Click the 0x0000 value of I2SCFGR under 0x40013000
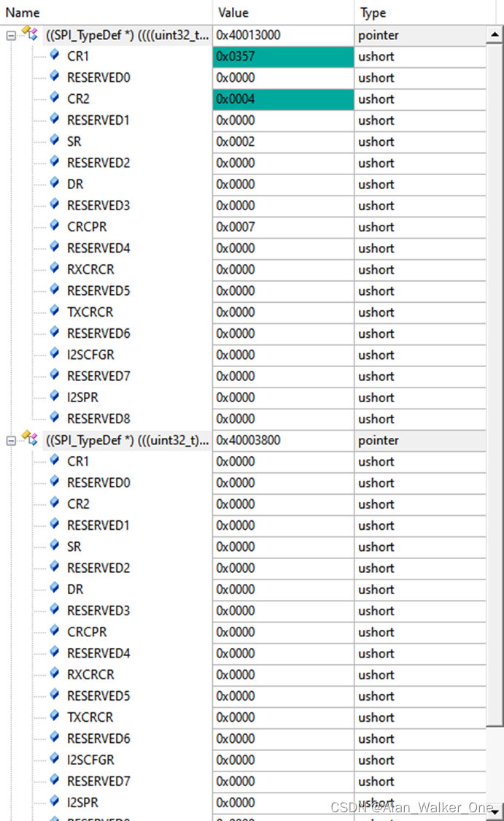The image size is (504, 821). click(283, 355)
